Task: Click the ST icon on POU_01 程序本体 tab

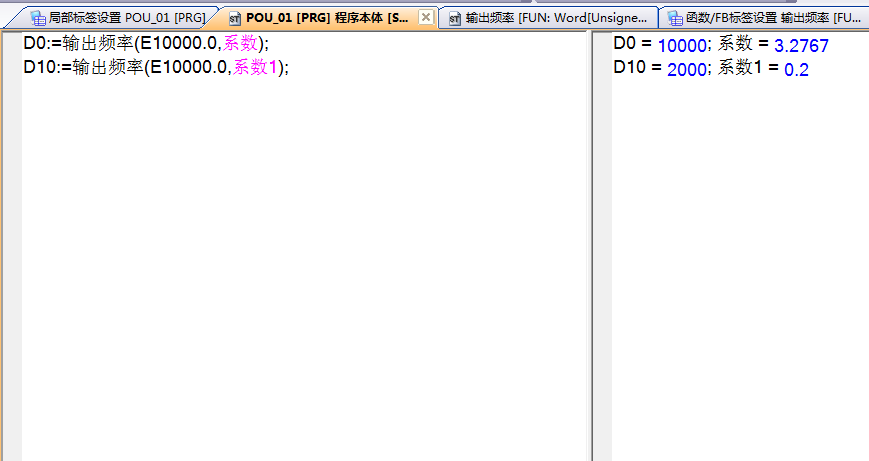Action: click(x=235, y=18)
